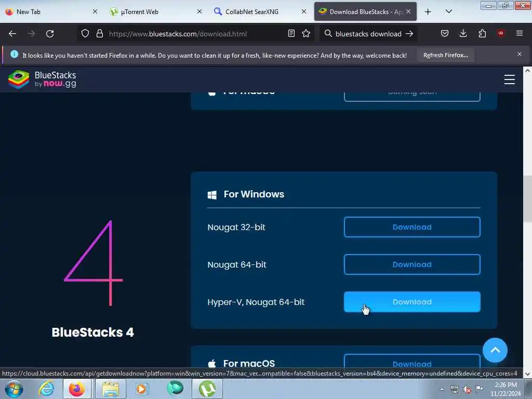Screen dimensions: 532x399
Task: Go back to the previous page
Action: click(x=12, y=34)
